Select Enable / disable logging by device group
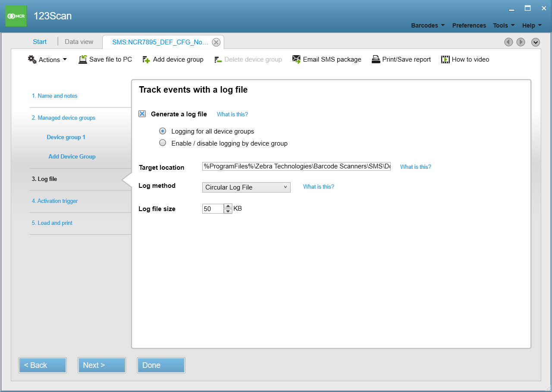 click(163, 143)
